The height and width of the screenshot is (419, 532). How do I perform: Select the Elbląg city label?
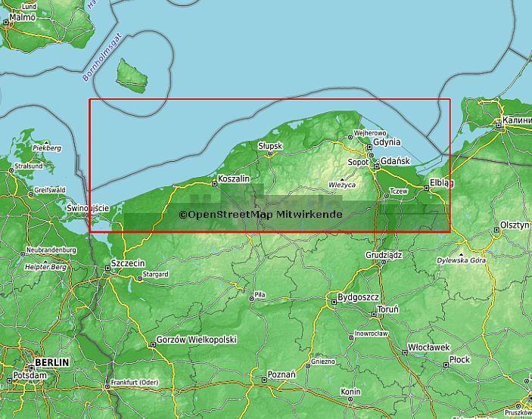(x=441, y=183)
